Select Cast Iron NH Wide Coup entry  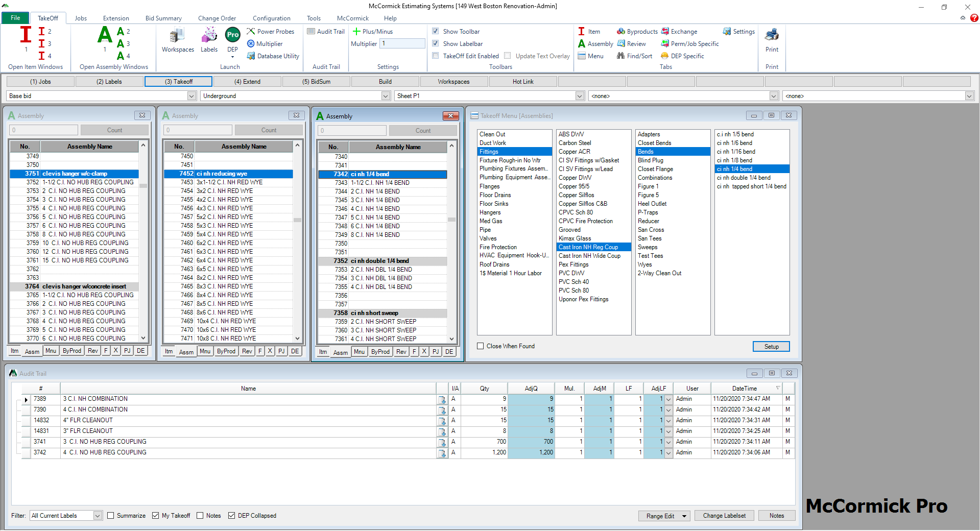click(589, 256)
